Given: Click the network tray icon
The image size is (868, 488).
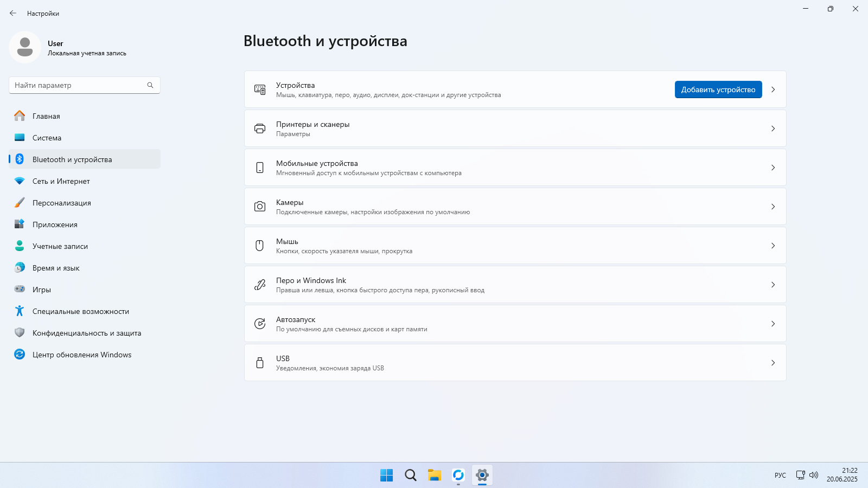Looking at the screenshot, I should [x=800, y=475].
